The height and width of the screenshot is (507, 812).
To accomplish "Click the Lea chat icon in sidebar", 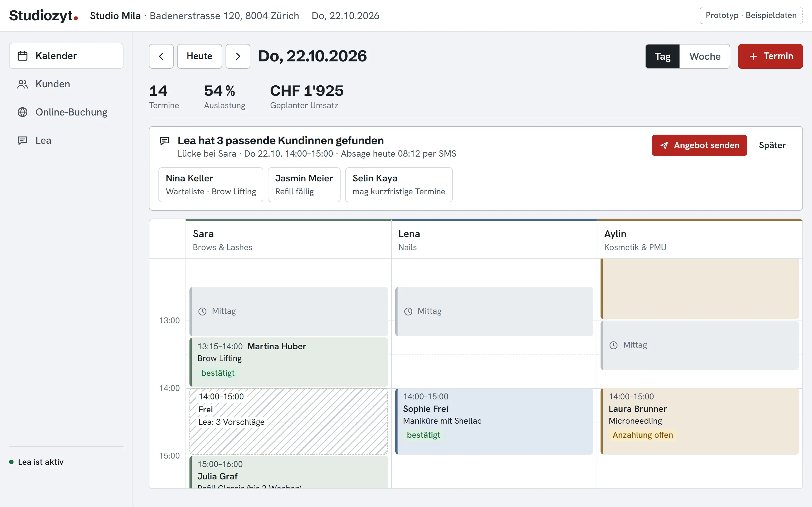I will tap(23, 141).
